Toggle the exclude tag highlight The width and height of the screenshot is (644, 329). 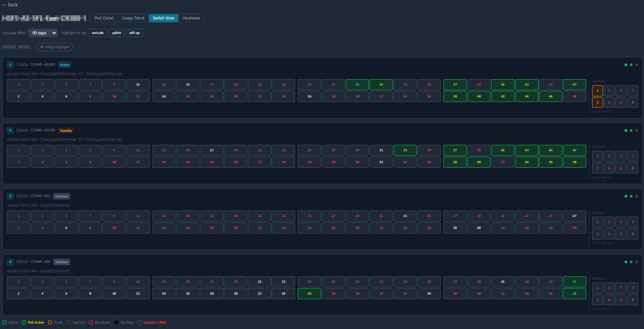click(x=98, y=33)
